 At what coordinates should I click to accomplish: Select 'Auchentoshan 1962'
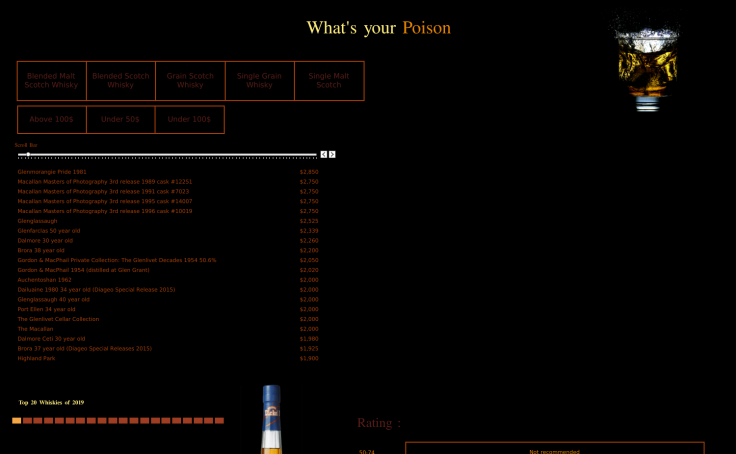point(45,280)
